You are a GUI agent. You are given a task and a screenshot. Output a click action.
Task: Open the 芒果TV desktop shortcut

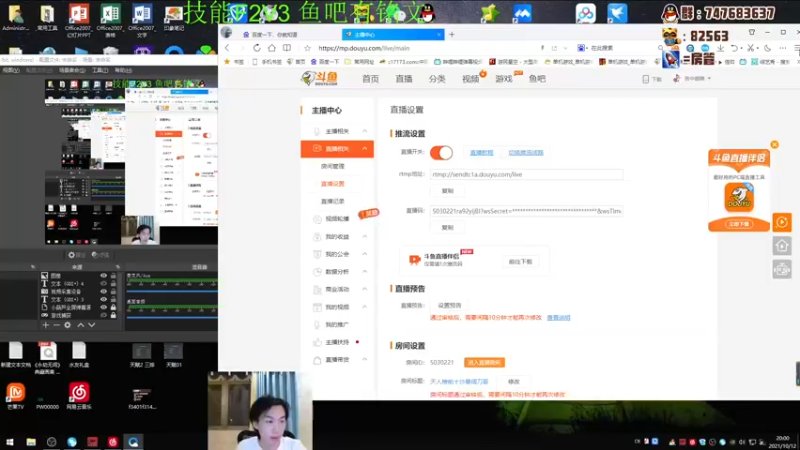[16, 395]
